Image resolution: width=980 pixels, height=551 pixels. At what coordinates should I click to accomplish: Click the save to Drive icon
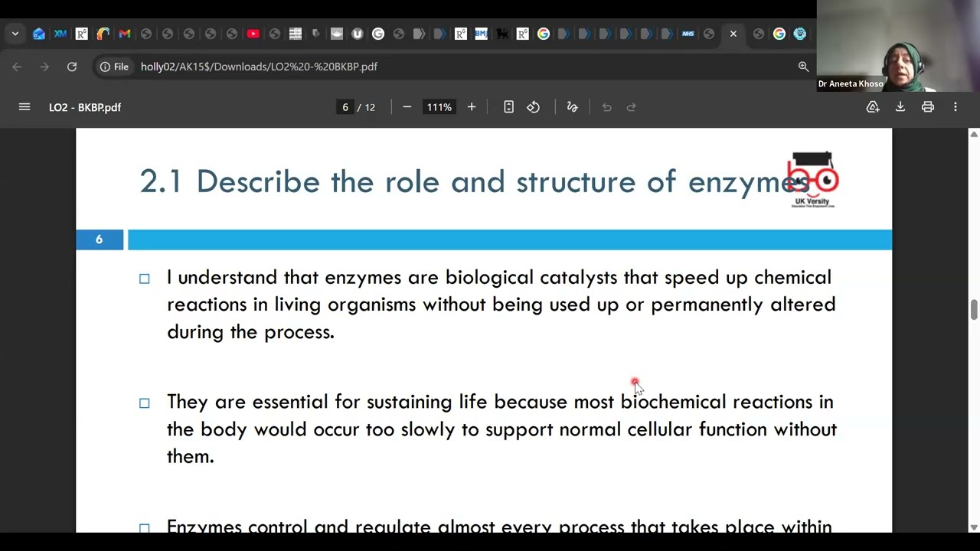[873, 107]
